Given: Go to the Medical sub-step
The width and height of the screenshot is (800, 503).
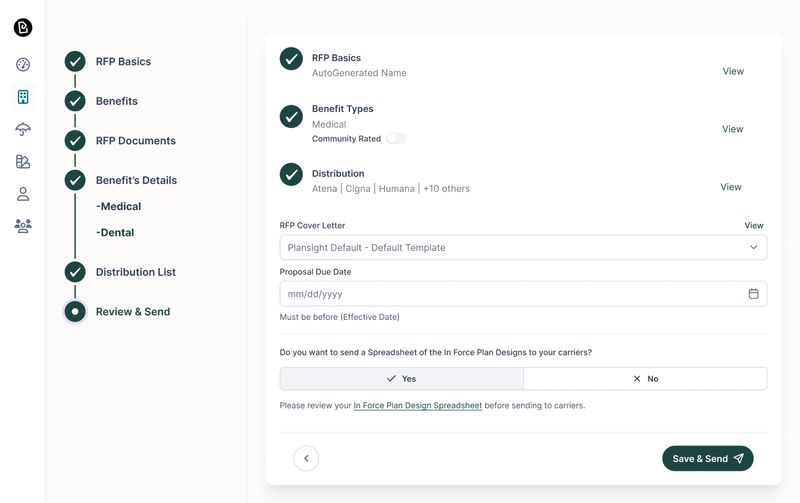Looking at the screenshot, I should click(x=119, y=207).
